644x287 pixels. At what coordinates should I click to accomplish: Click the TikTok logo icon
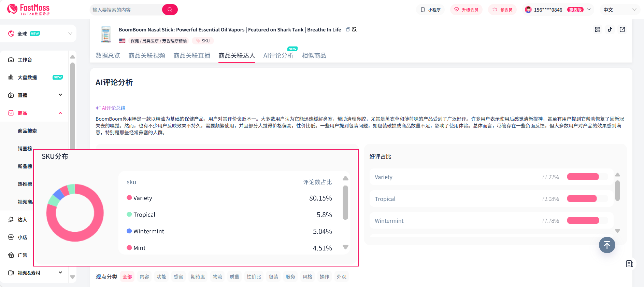(x=610, y=29)
